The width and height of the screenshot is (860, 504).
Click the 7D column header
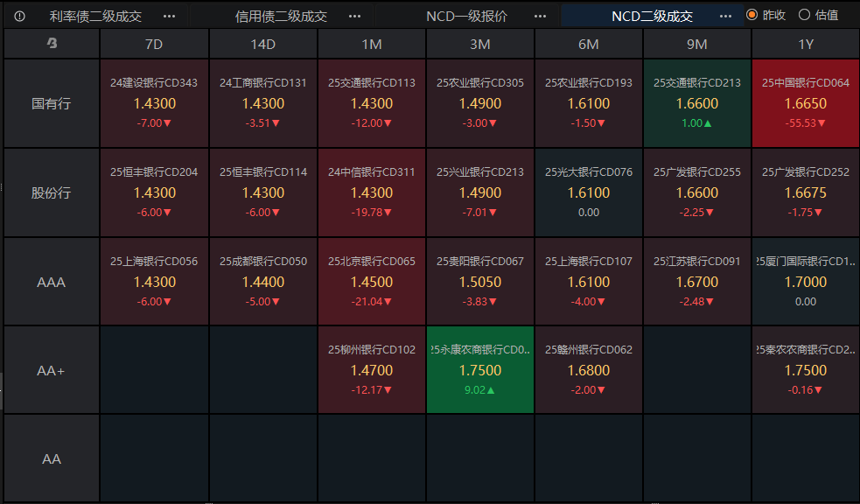click(x=154, y=44)
